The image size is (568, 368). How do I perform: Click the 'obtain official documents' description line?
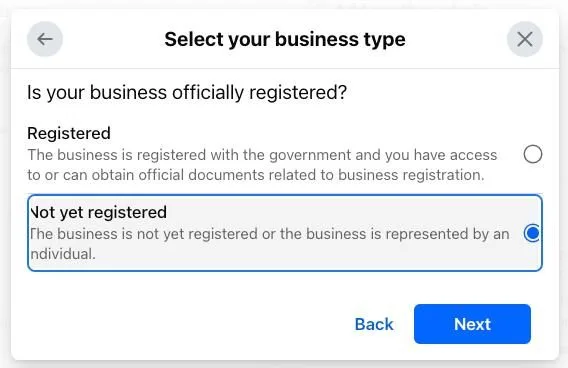pos(256,175)
